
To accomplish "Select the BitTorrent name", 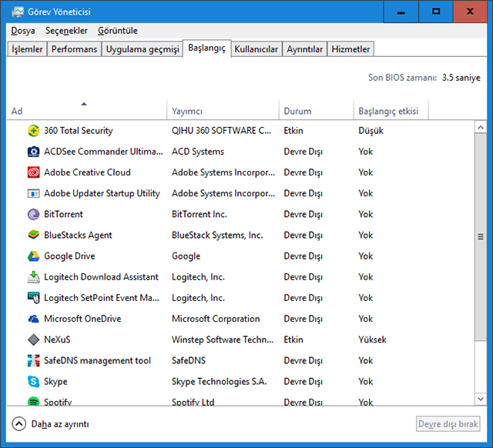I will click(63, 214).
